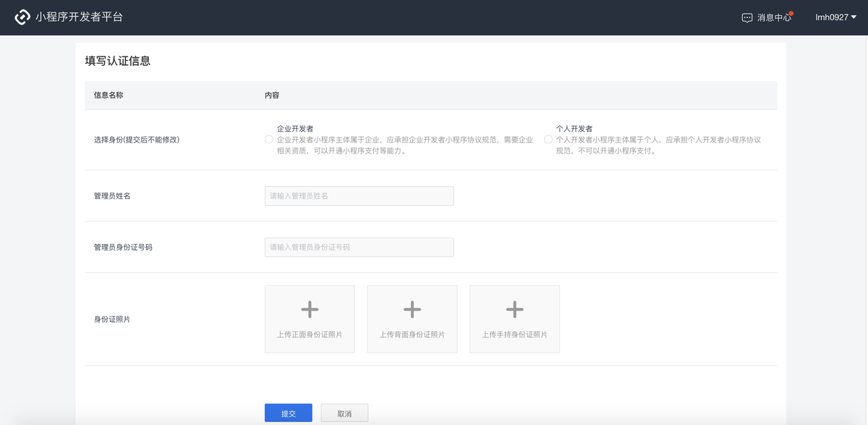
Task: Click the plus icon for 上传正面身份证照片
Action: click(x=310, y=310)
